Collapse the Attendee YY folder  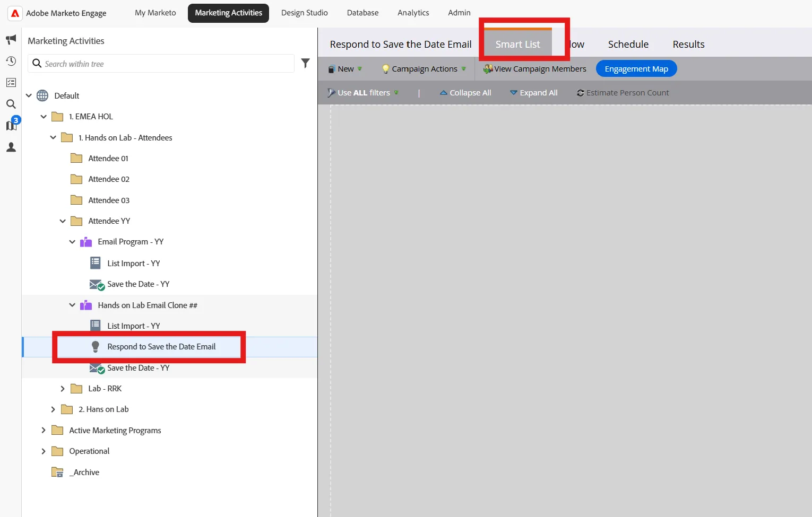click(63, 221)
